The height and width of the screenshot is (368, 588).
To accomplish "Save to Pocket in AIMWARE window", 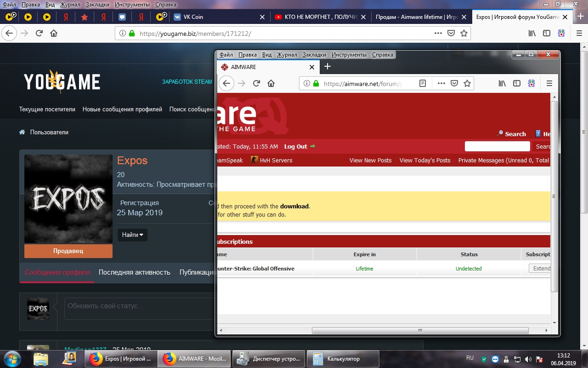I will [454, 83].
